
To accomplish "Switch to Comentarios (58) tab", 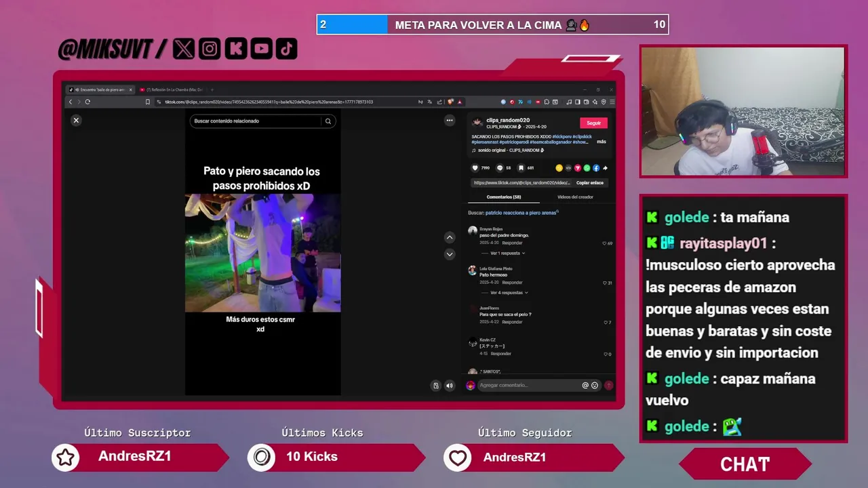I will click(504, 197).
